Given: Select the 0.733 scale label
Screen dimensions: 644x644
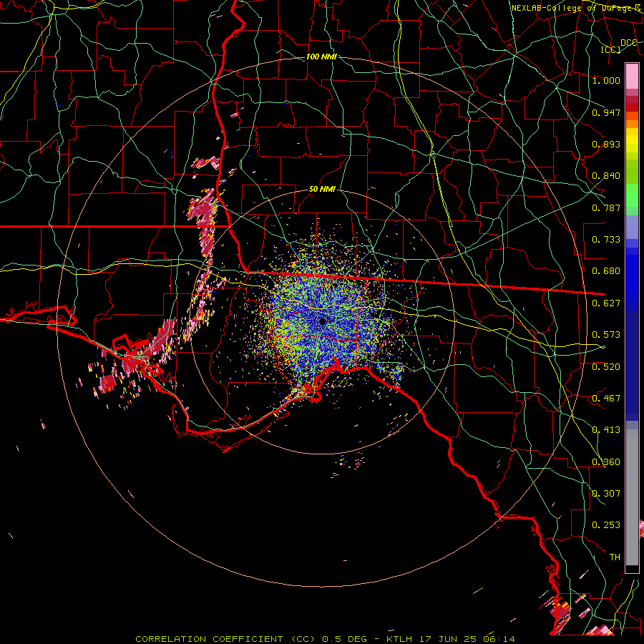Looking at the screenshot, I should point(606,240).
